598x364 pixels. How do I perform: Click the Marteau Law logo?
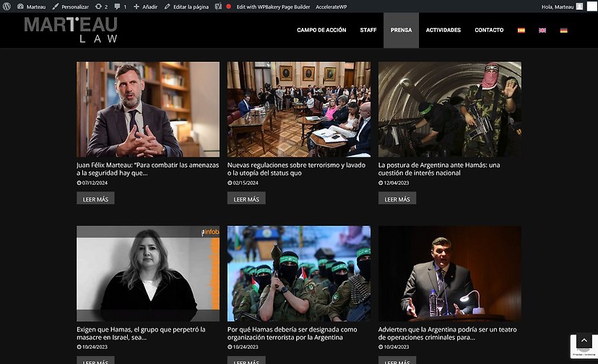(71, 30)
